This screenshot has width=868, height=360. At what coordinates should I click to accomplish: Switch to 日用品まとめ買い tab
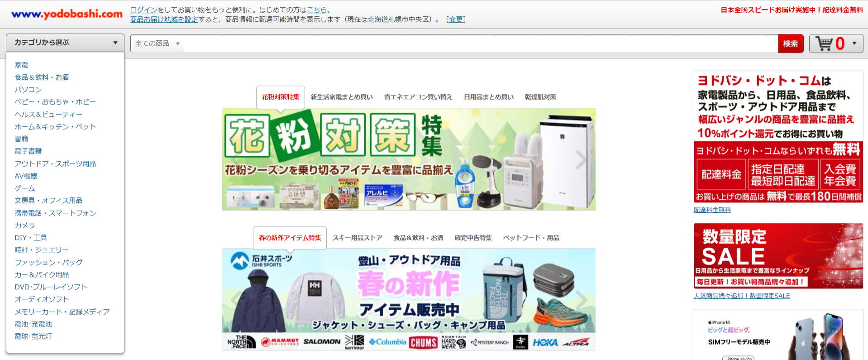[x=489, y=97]
